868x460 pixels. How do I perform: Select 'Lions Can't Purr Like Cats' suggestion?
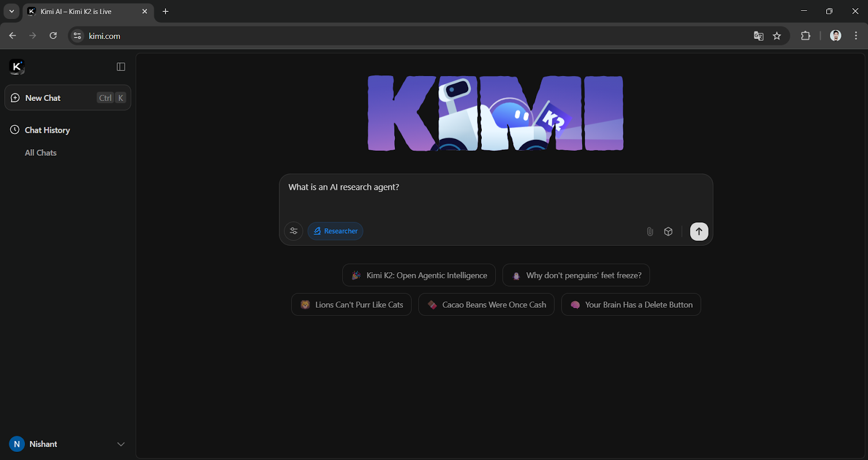point(352,304)
